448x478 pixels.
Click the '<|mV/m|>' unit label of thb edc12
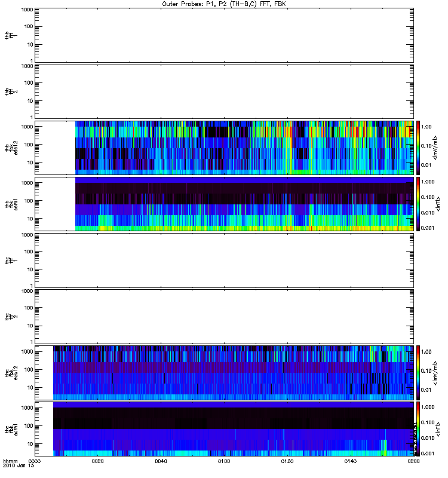[x=435, y=148]
